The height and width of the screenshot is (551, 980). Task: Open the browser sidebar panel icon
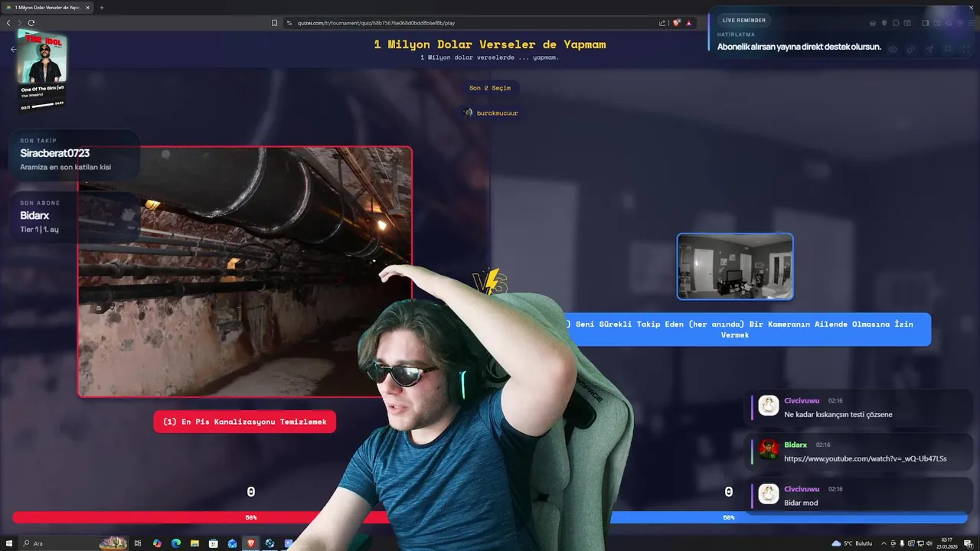pos(925,23)
